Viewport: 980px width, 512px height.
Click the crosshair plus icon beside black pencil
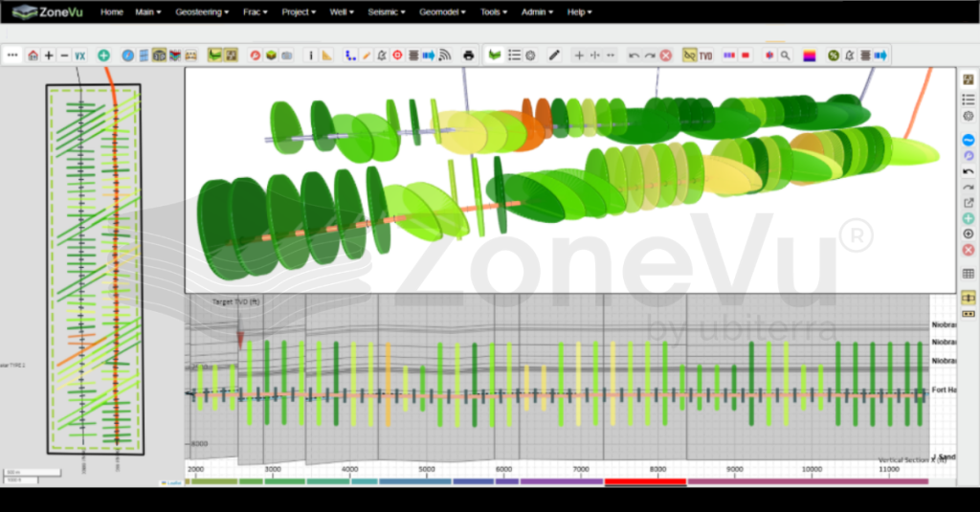click(x=579, y=56)
